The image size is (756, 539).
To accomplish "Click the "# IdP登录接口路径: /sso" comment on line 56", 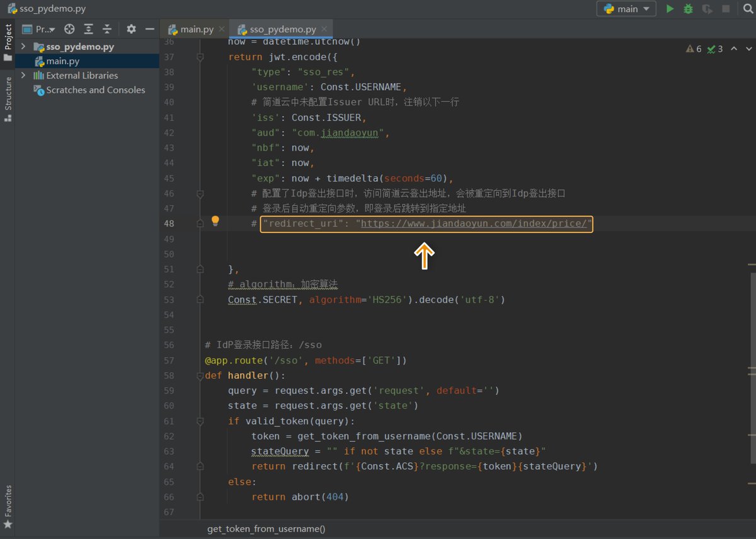I will (x=263, y=345).
